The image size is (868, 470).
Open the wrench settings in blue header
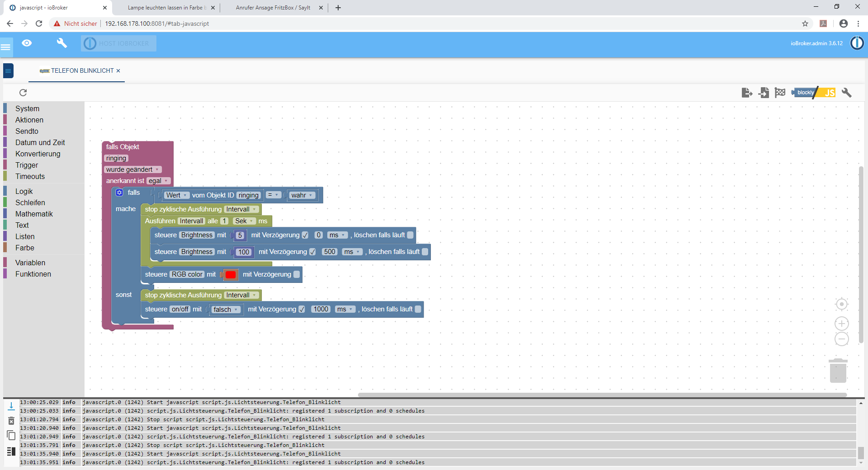pos(62,43)
